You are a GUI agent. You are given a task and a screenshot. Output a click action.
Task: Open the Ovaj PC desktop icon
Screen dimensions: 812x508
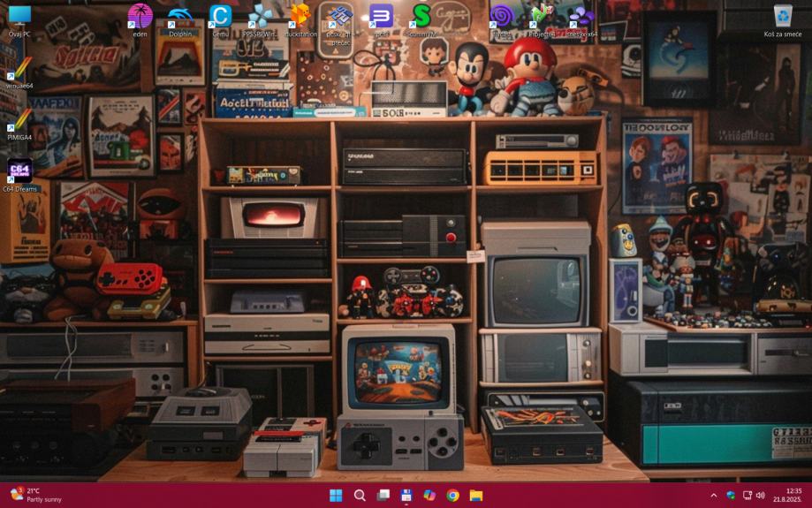click(19, 20)
